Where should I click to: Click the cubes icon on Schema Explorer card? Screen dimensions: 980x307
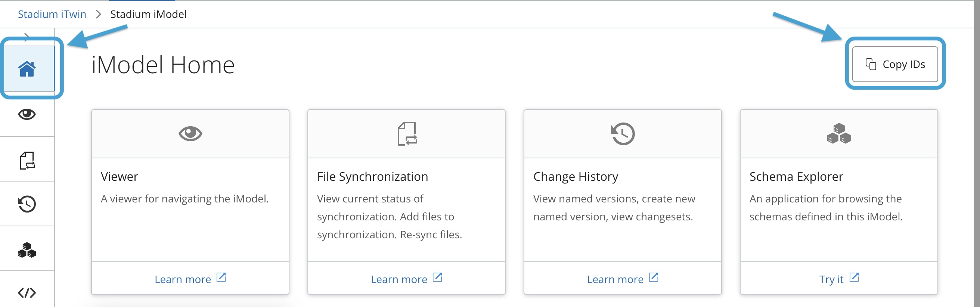(839, 134)
